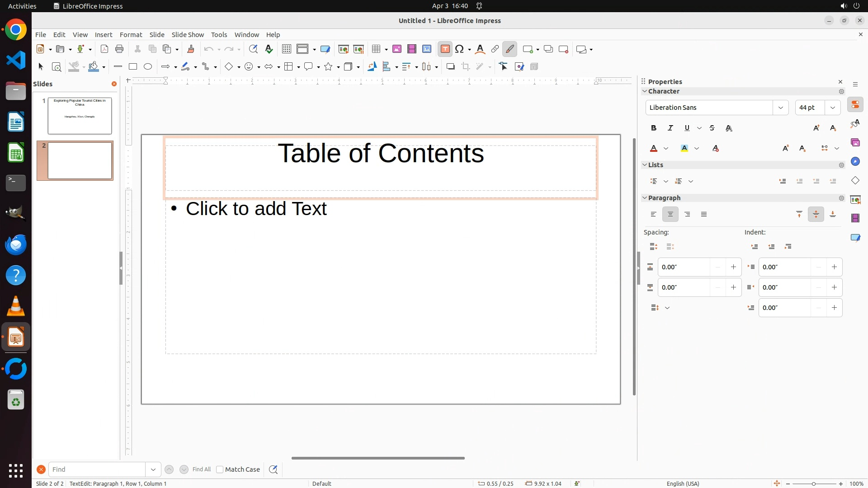Toggle the Bold formatting button
Image resolution: width=868 pixels, height=488 pixels.
click(653, 128)
